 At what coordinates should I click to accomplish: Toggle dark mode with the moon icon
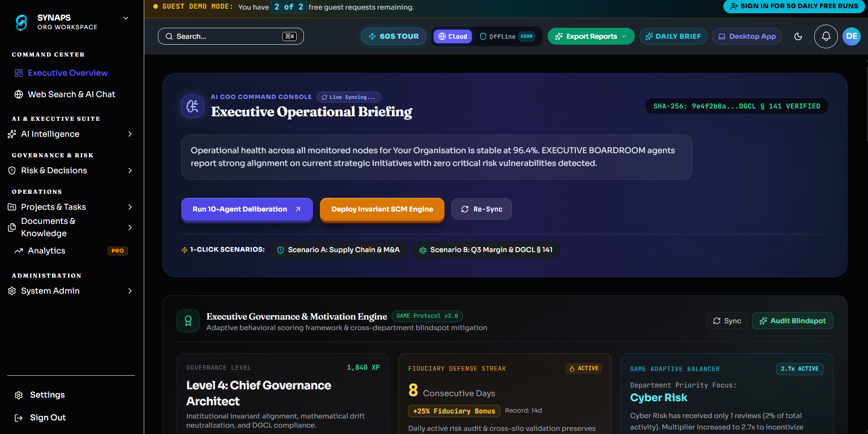(798, 36)
